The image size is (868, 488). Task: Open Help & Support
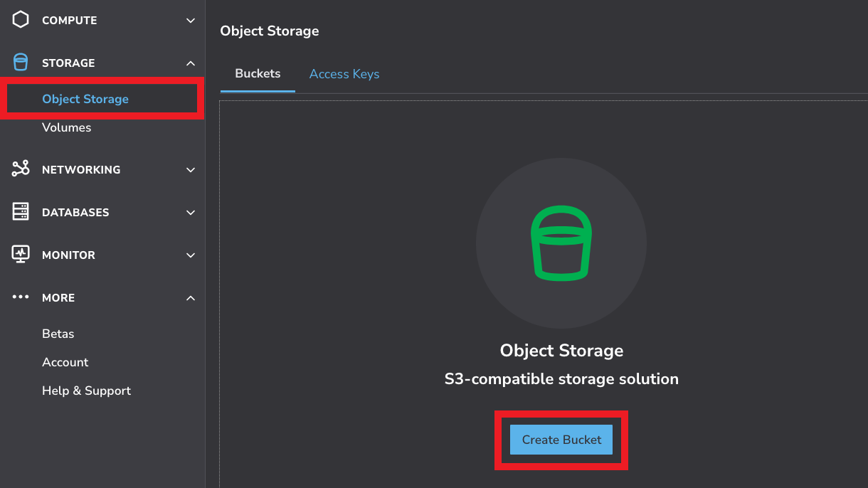[87, 391]
